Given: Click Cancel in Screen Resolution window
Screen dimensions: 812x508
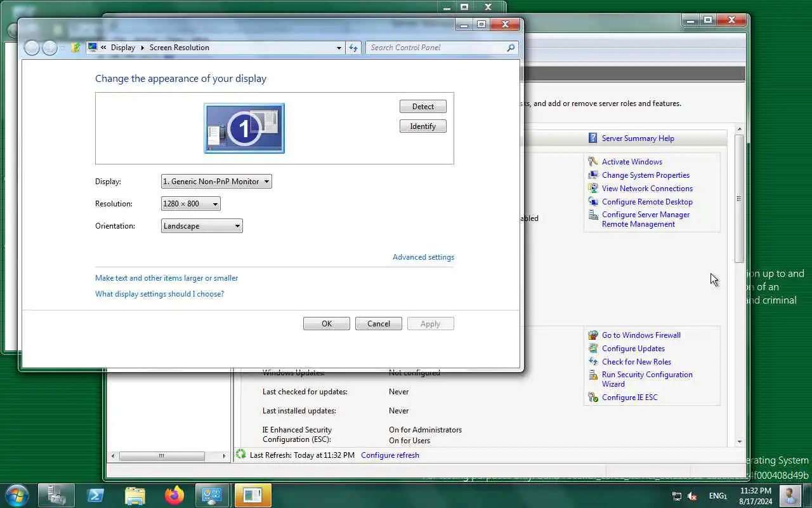Looking at the screenshot, I should coord(379,324).
